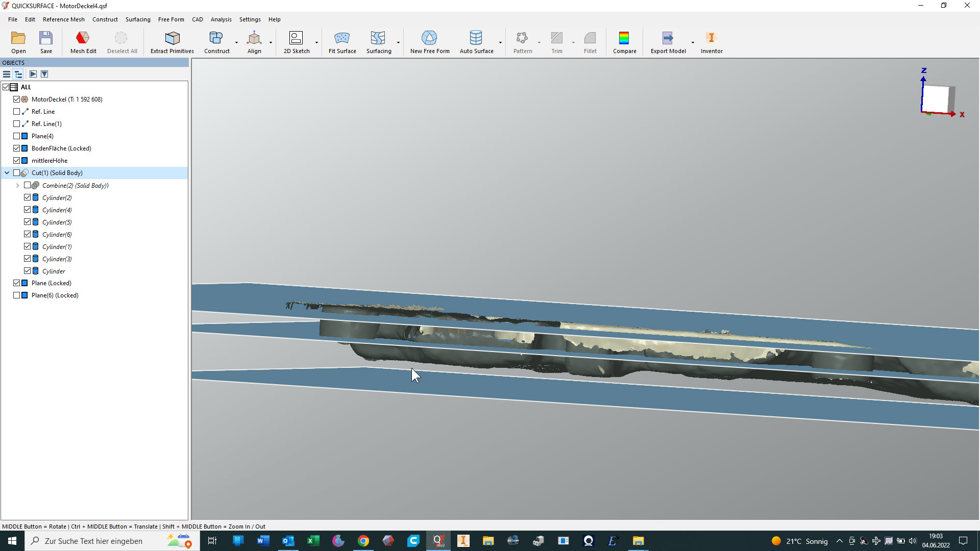Image resolution: width=980 pixels, height=551 pixels.
Task: Select the mittlereHöhe plane item
Action: click(x=49, y=161)
